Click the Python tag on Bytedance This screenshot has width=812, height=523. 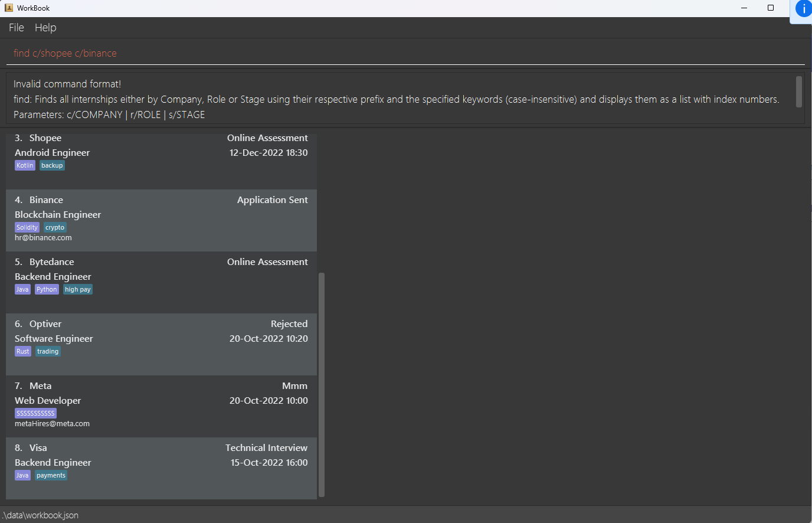47,289
